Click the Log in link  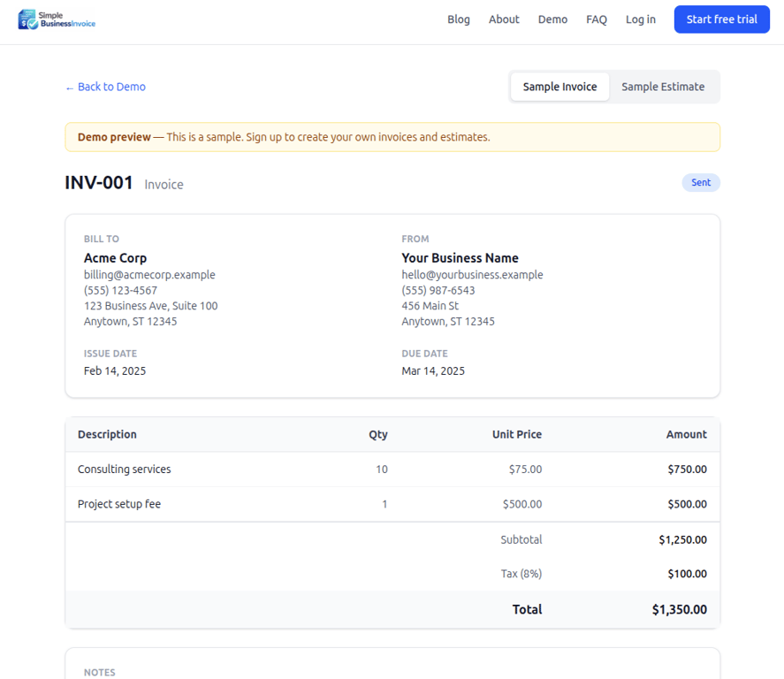coord(640,19)
